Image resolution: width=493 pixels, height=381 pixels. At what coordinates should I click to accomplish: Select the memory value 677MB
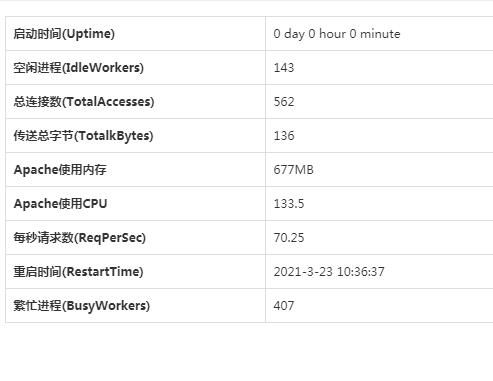coord(293,170)
